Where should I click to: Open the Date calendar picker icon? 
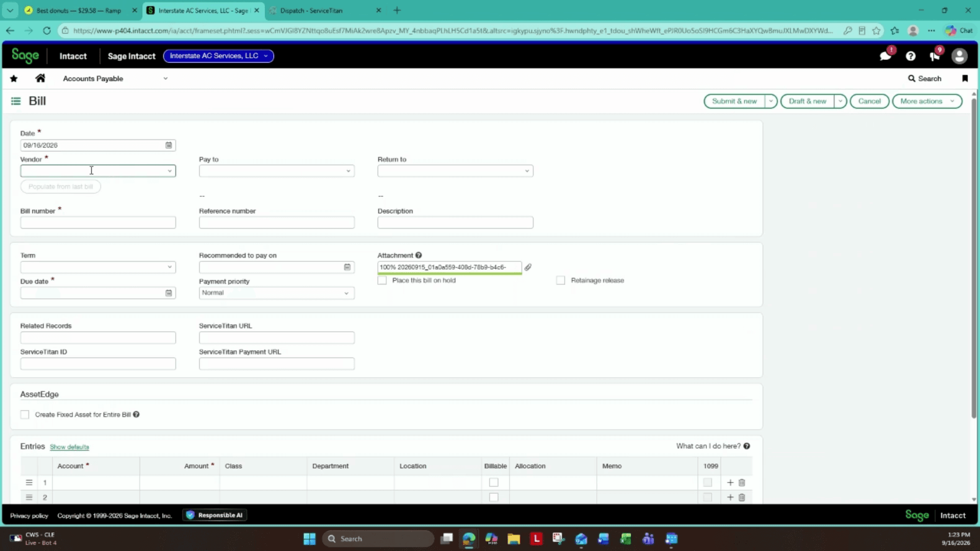click(168, 145)
